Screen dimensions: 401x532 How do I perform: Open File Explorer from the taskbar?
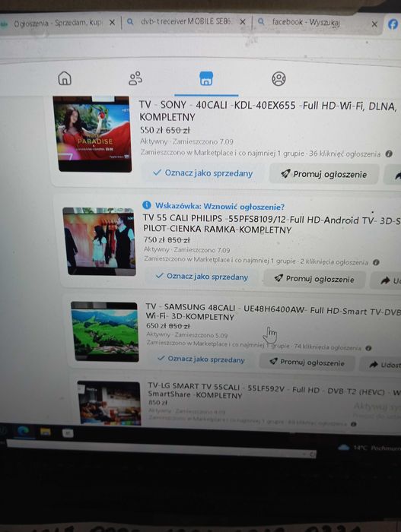pyautogui.click(x=45, y=432)
